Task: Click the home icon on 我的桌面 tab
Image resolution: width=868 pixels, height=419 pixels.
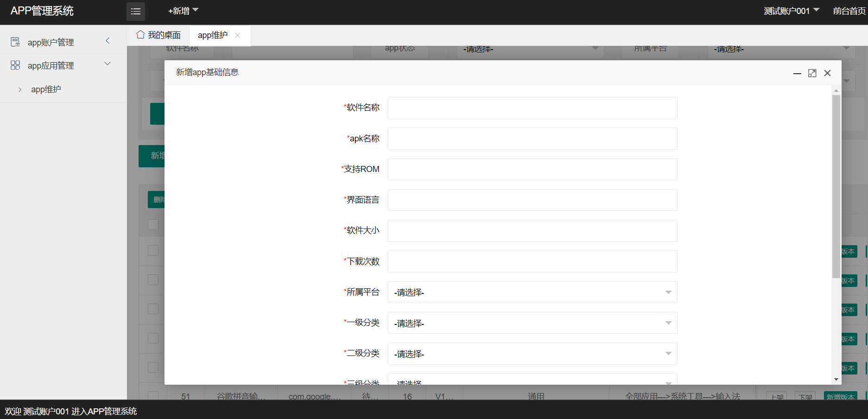Action: [140, 35]
